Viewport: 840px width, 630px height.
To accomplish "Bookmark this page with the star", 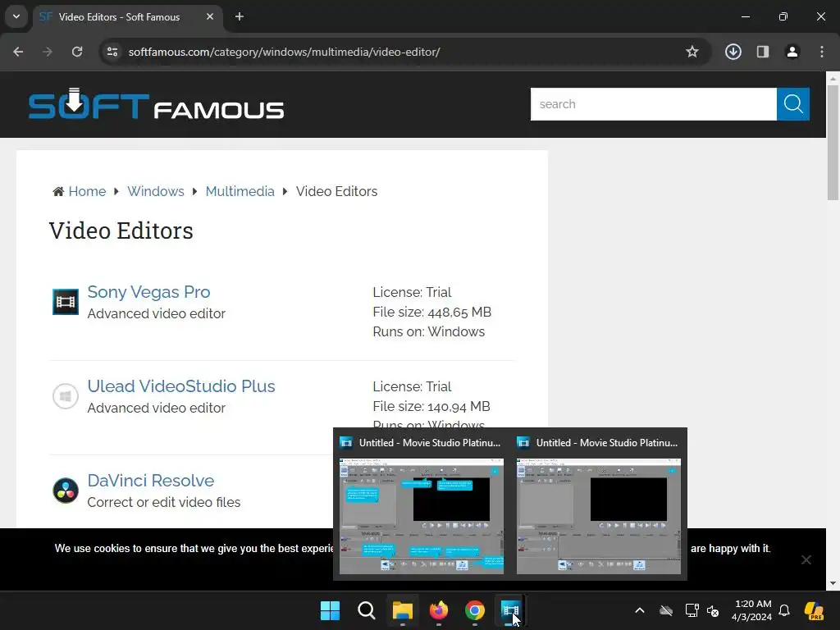I will pyautogui.click(x=692, y=52).
